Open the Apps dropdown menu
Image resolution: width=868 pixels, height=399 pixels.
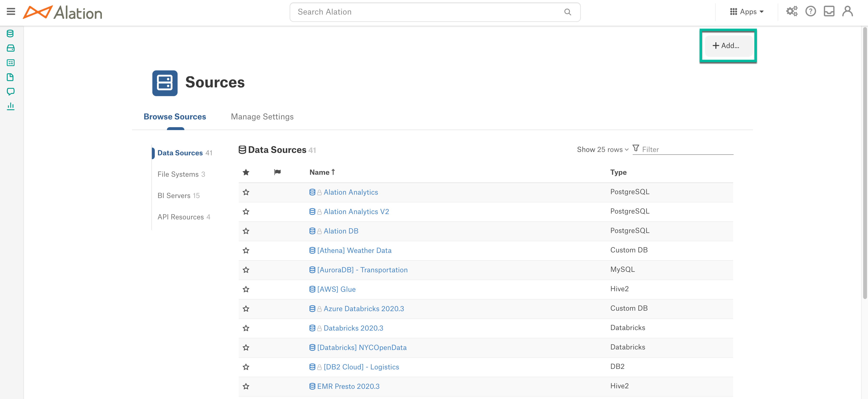tap(746, 12)
